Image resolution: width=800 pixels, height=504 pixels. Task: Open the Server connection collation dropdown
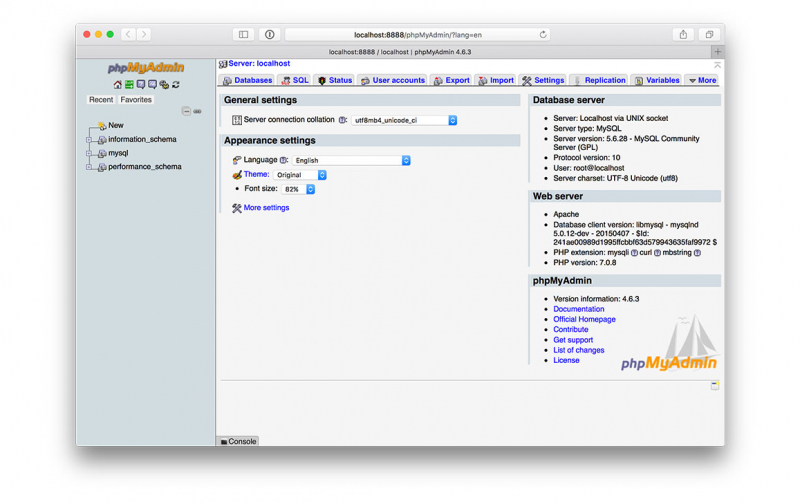(x=404, y=120)
